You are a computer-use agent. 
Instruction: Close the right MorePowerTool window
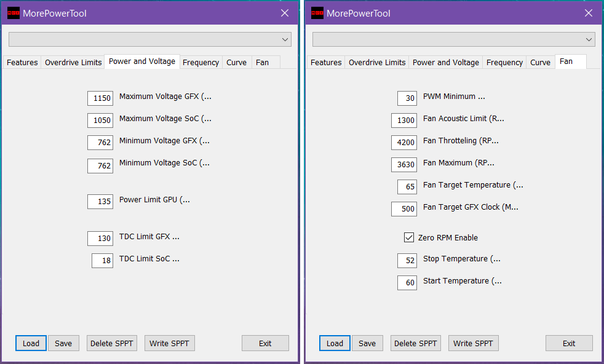pyautogui.click(x=589, y=13)
